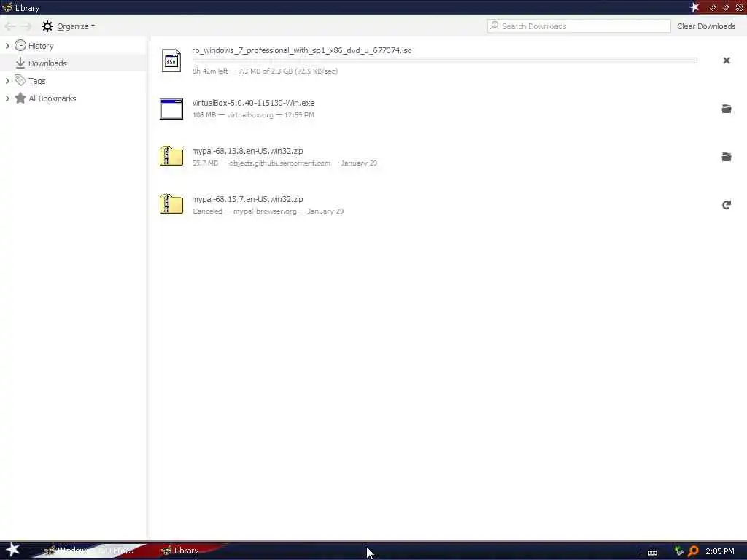Retry the canceled mypal-68.13.7 download
Viewport: 747px width, 560px height.
coord(726,205)
